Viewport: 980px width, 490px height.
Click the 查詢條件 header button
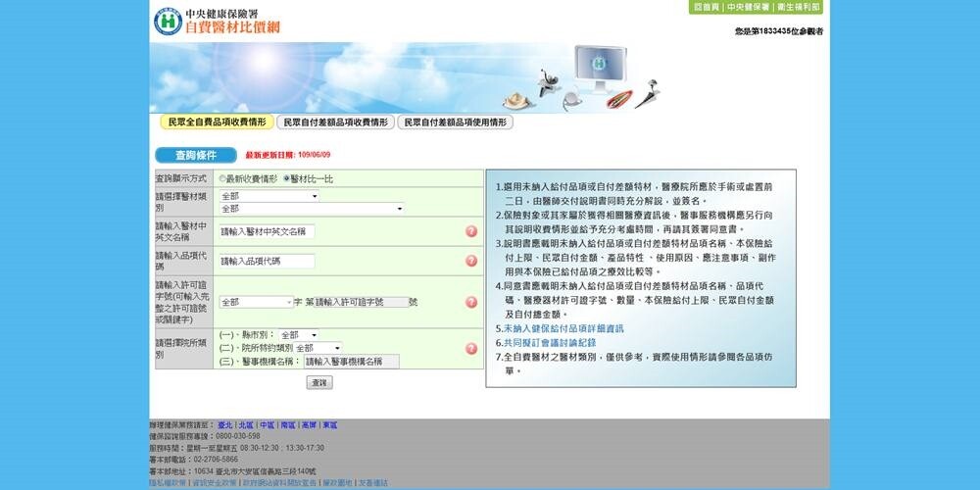click(x=196, y=155)
